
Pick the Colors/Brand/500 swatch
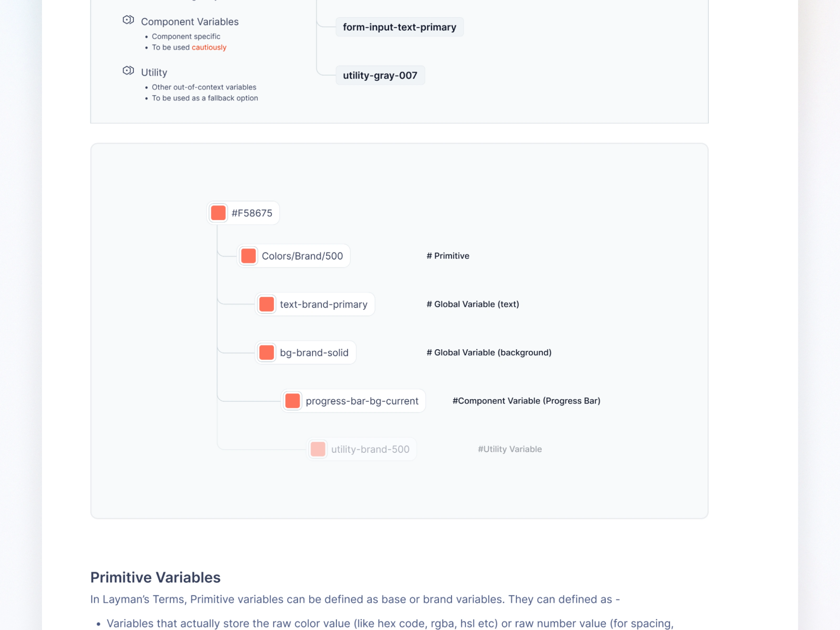pos(248,256)
